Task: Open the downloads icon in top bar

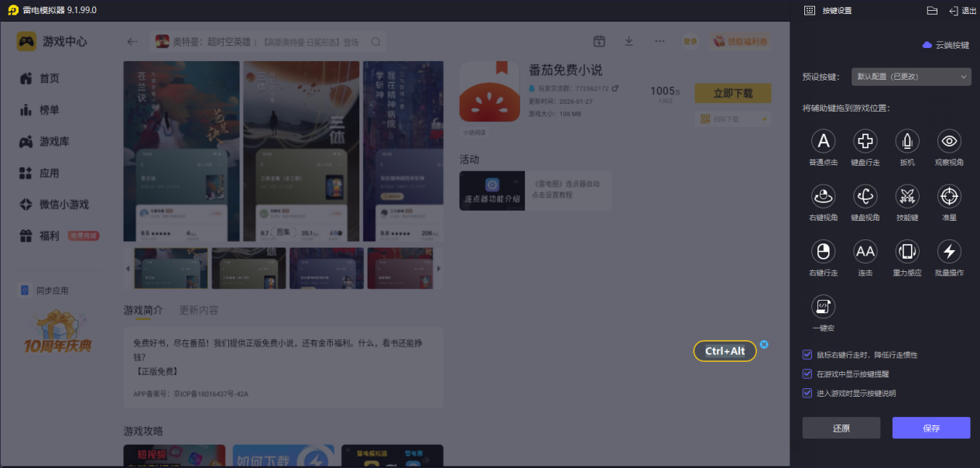Action: click(629, 41)
